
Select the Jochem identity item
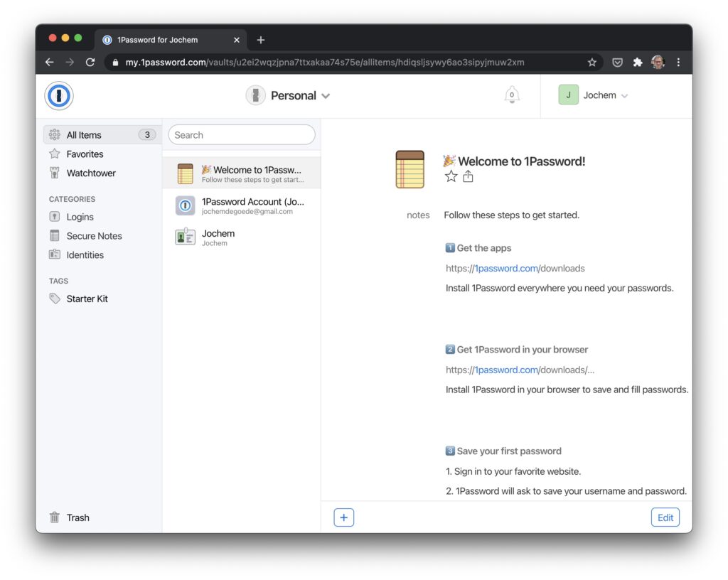click(242, 237)
